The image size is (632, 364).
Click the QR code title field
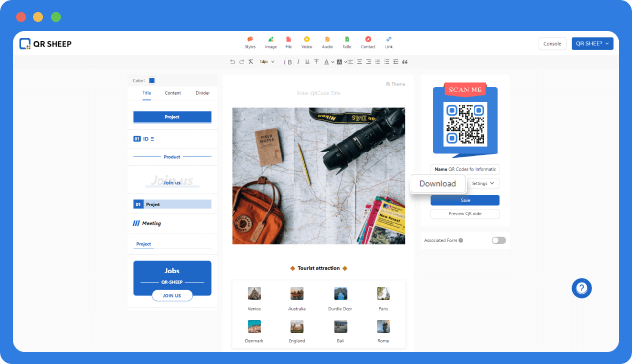tap(318, 93)
